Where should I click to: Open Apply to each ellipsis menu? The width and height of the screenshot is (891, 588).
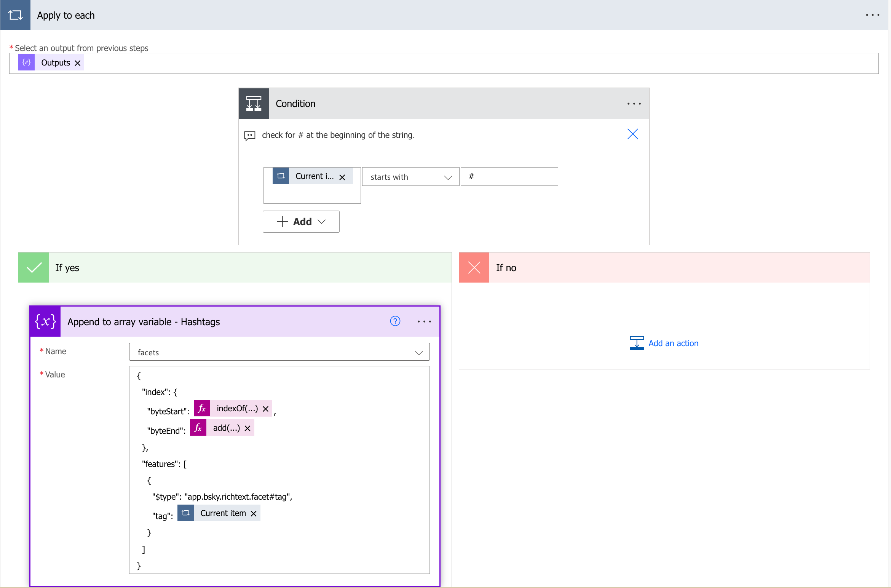(x=872, y=15)
